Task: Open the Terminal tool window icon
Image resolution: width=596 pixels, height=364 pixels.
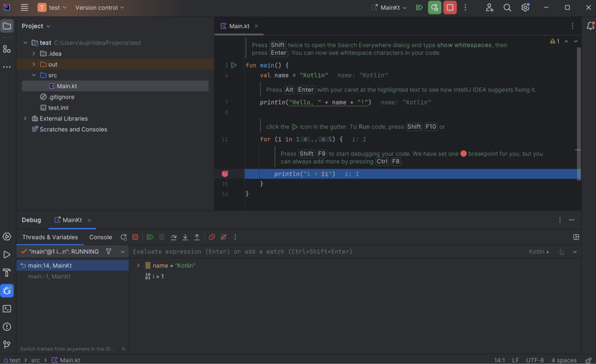Action: click(7, 308)
